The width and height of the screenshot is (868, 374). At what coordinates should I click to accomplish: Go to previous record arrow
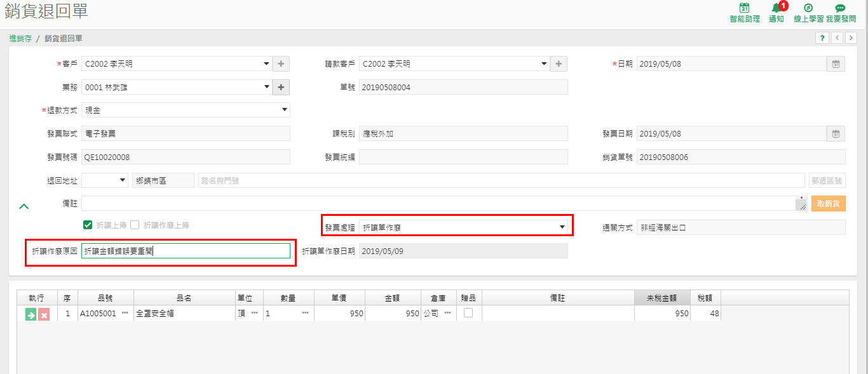837,38
